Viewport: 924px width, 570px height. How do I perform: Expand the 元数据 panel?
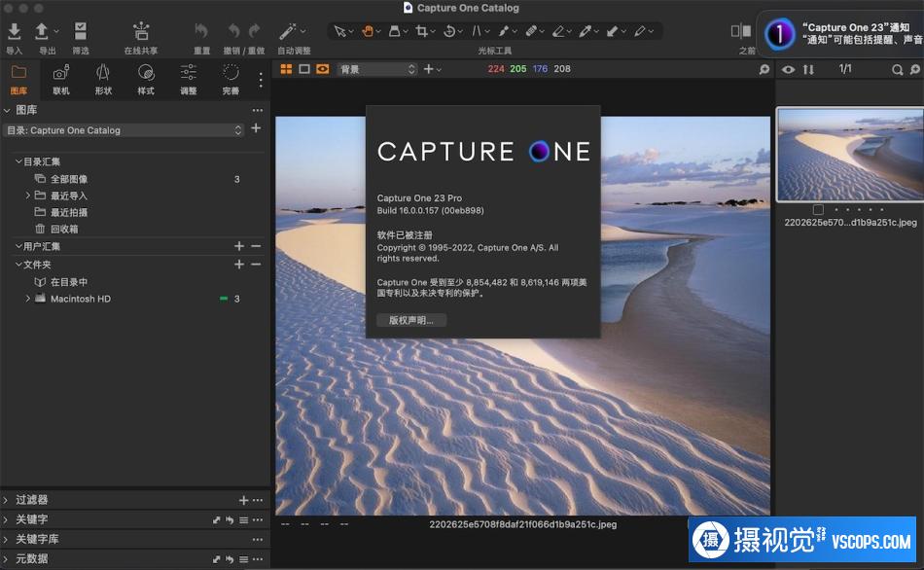6,558
